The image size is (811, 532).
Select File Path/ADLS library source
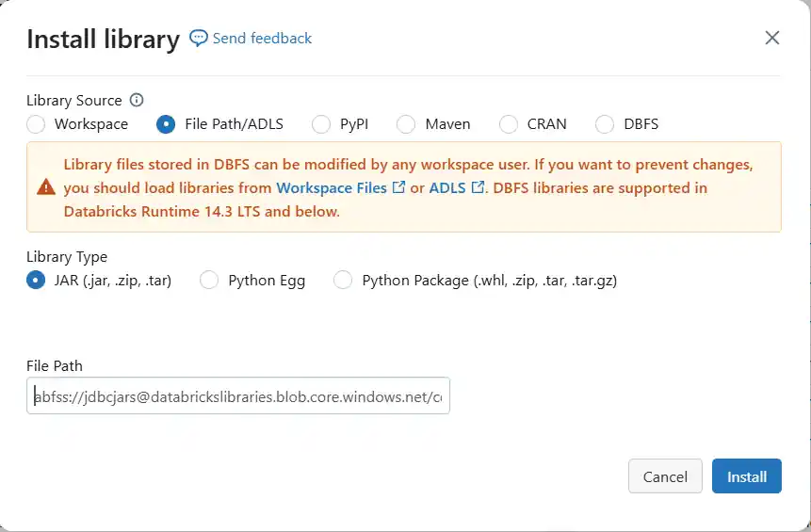coord(166,123)
